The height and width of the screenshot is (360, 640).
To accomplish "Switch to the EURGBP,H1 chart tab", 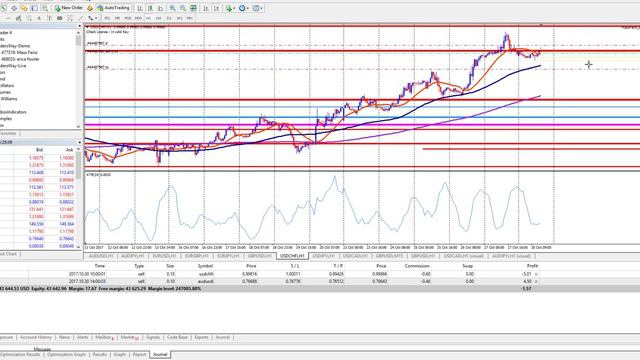I will click(197, 256).
